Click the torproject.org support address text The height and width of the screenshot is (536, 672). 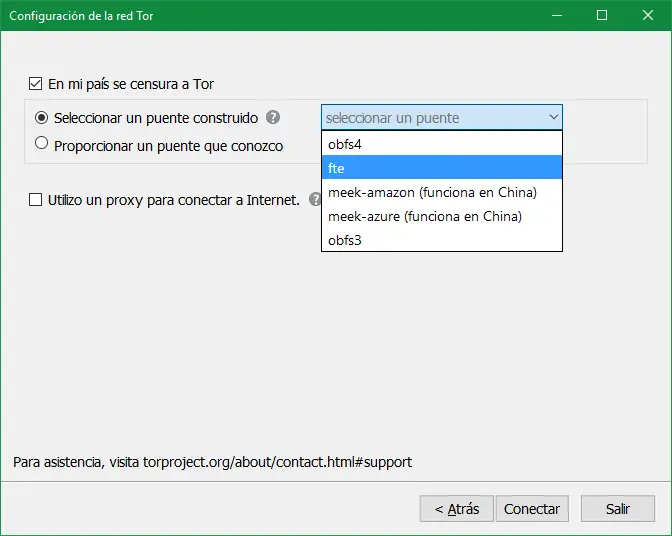[x=277, y=462]
